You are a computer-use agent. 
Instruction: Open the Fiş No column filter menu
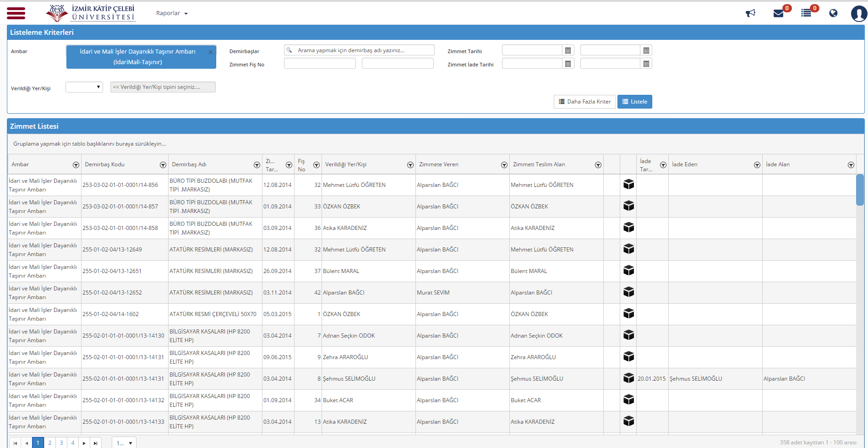click(317, 165)
